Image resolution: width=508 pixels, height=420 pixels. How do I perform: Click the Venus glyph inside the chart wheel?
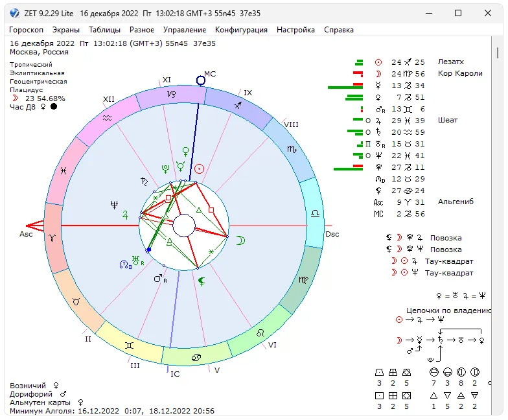pyautogui.click(x=185, y=152)
